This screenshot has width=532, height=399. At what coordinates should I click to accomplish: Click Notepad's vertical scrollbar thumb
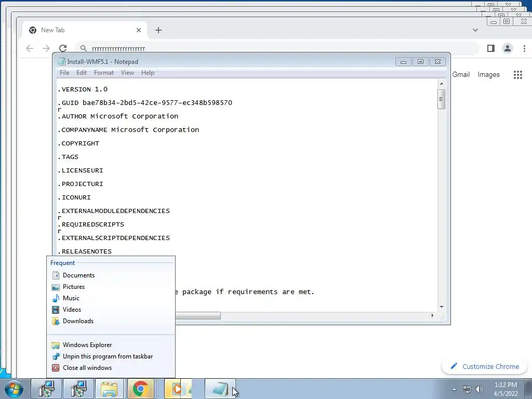tap(442, 99)
